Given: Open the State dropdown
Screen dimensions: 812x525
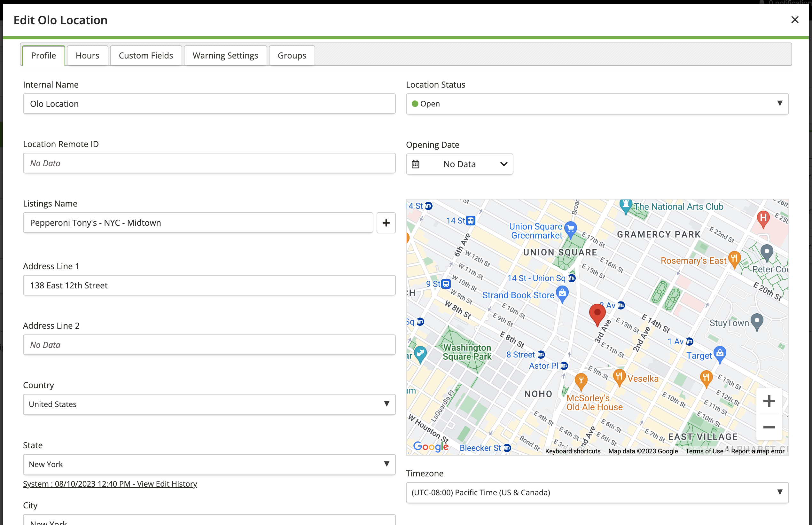Looking at the screenshot, I should click(x=209, y=464).
